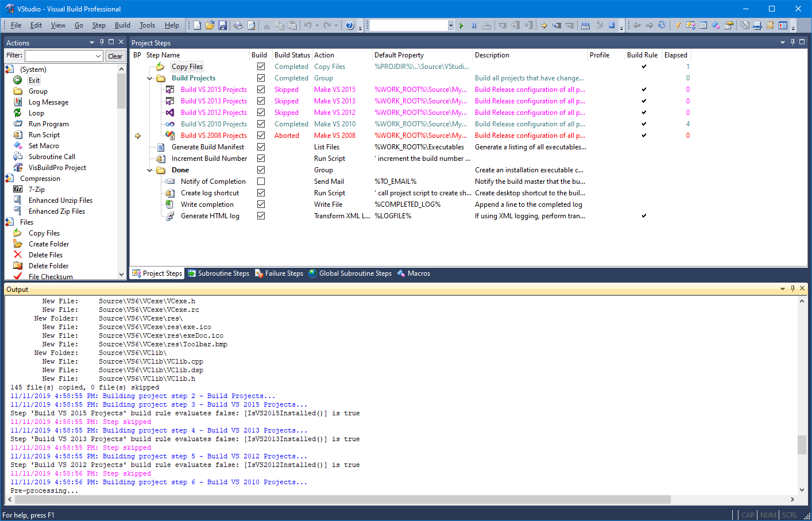Click the New project toolbar icon
Image resolution: width=812 pixels, height=521 pixels.
tap(197, 25)
